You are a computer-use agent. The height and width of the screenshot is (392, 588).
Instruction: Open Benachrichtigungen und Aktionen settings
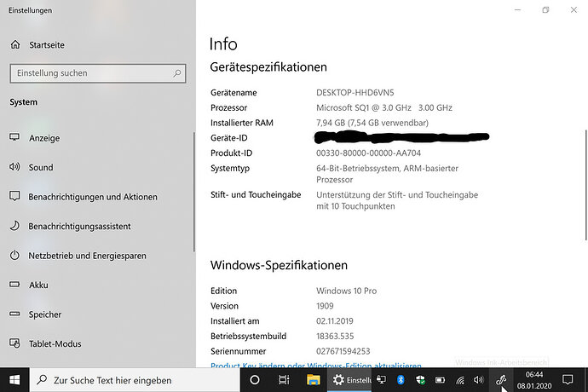93,197
